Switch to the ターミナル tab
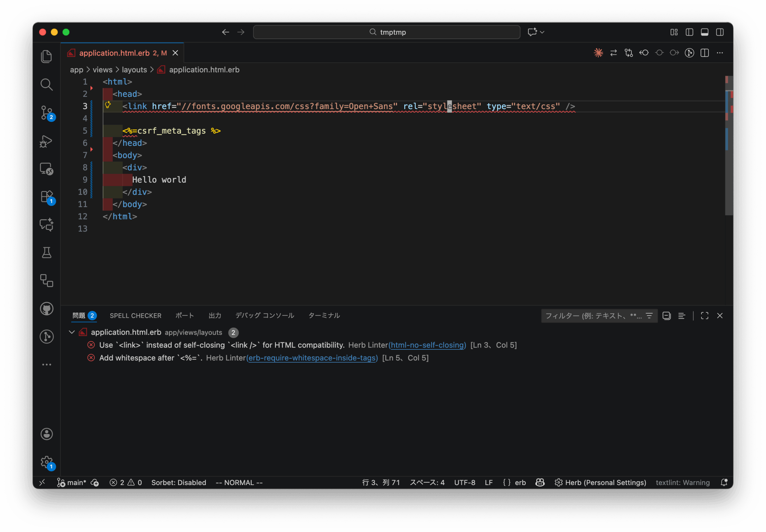 tap(324, 316)
